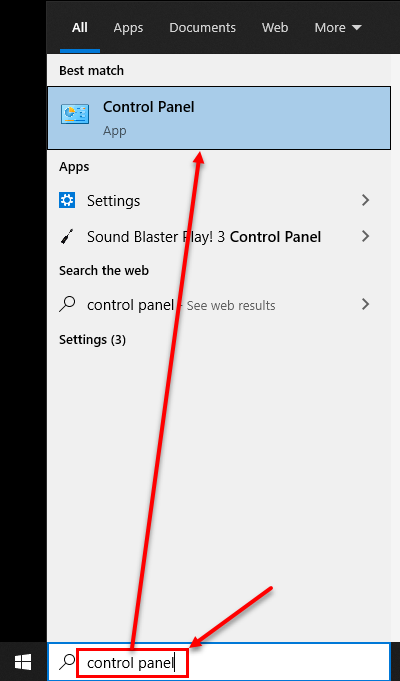Expand the Settings app result chevron
The width and height of the screenshot is (400, 681).
[365, 200]
